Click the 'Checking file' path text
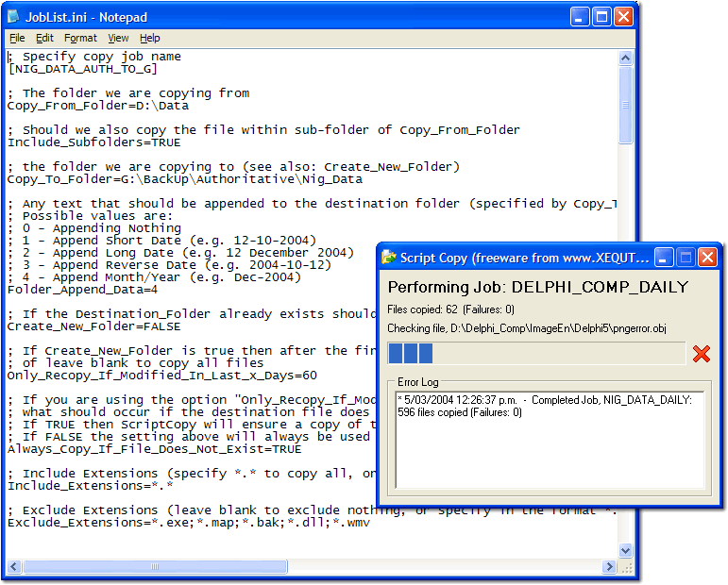Viewport: 728px width, 585px height. (527, 328)
